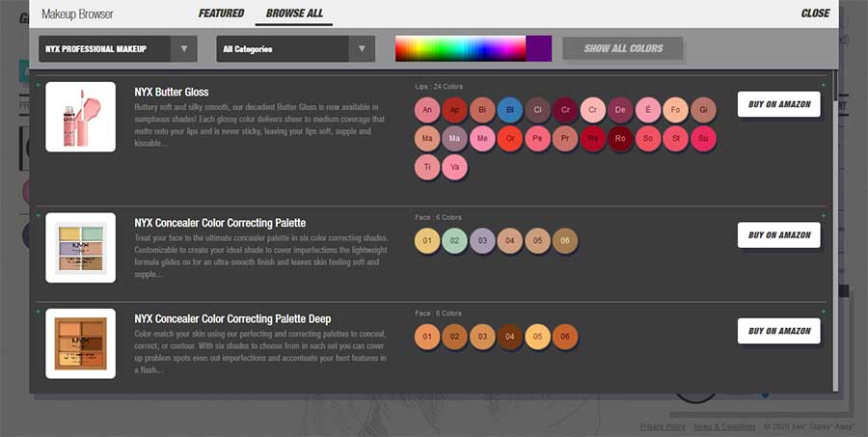Image resolution: width=868 pixels, height=437 pixels.
Task: Select the Ti Butter Gloss shade
Action: [x=427, y=167]
